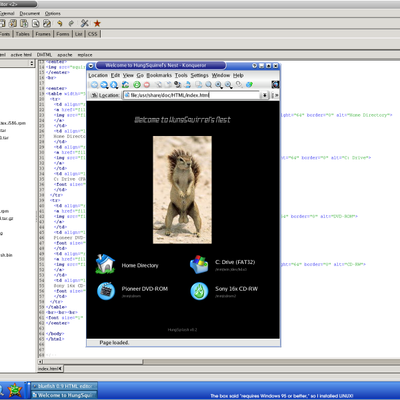Click the C: Drive (FAT32) link text
The width and height of the screenshot is (400, 400).
pyautogui.click(x=235, y=262)
